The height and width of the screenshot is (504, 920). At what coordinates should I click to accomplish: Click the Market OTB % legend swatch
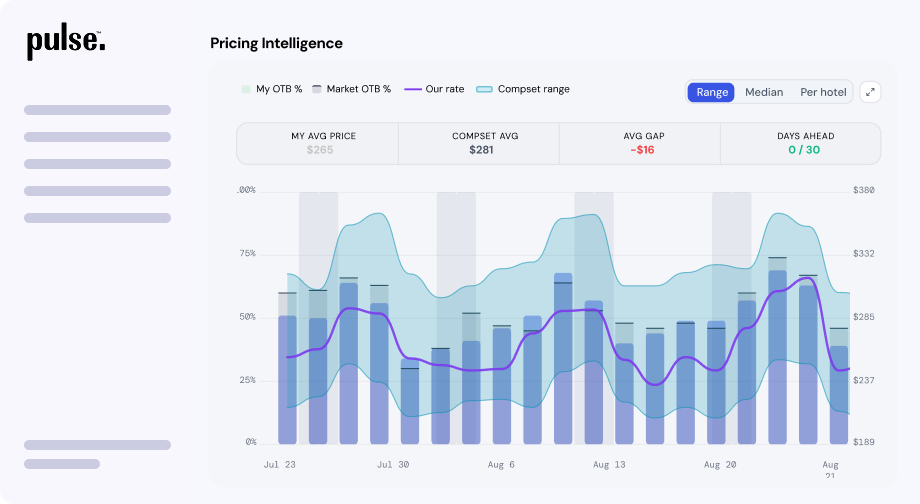(316, 89)
